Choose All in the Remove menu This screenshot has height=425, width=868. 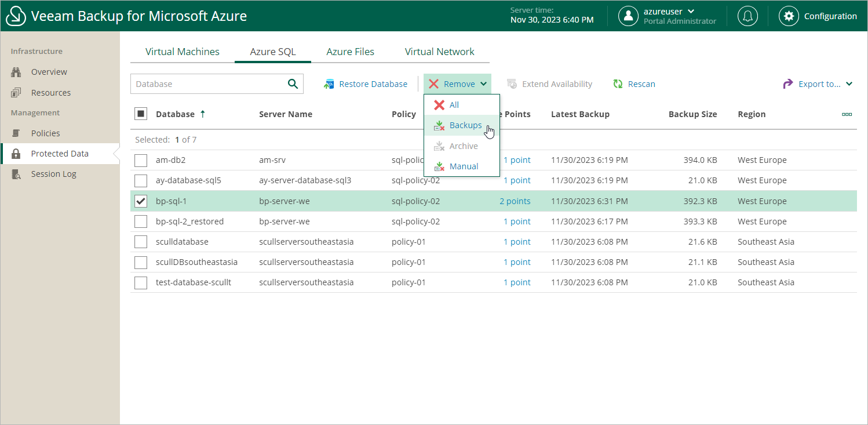pyautogui.click(x=462, y=105)
